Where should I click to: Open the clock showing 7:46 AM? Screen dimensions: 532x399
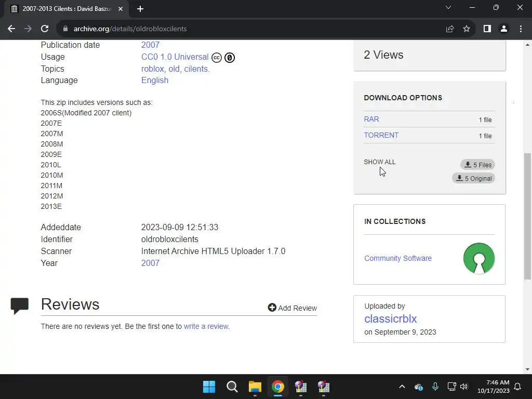point(494,387)
